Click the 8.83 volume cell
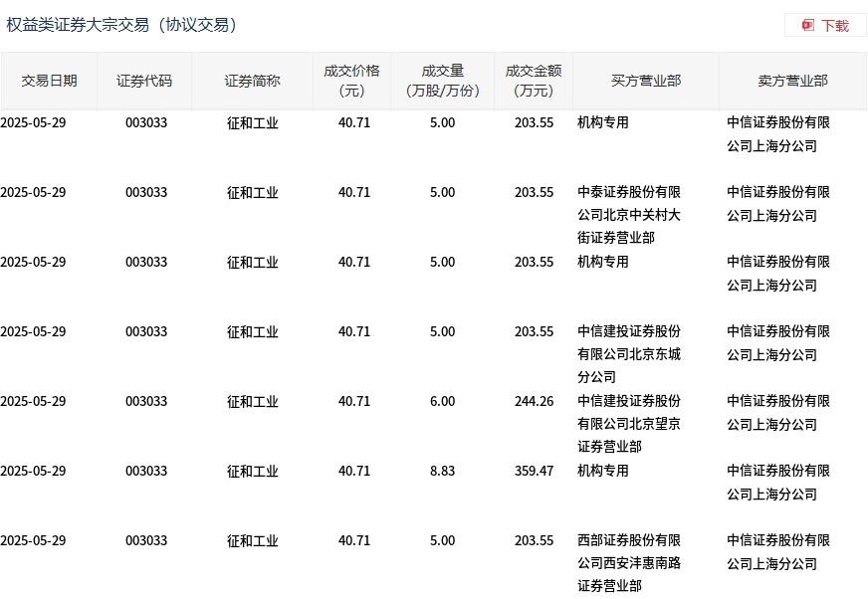This screenshot has height=599, width=868. 442,471
